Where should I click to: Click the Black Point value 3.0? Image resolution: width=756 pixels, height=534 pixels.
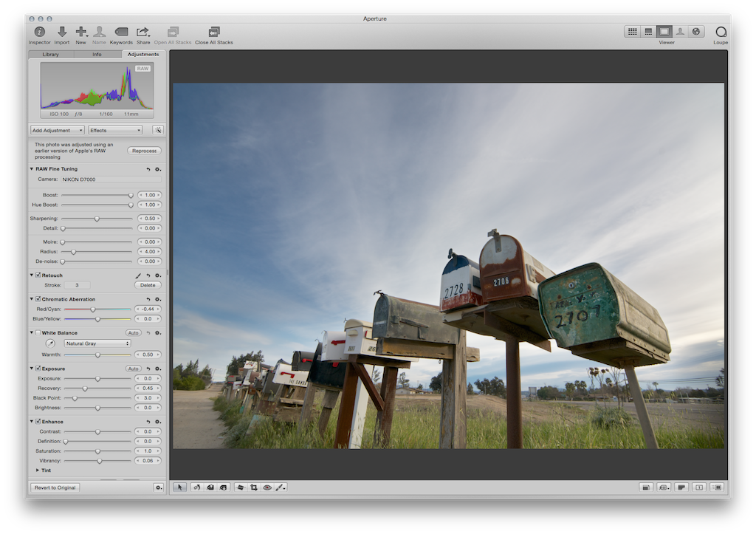click(x=148, y=398)
